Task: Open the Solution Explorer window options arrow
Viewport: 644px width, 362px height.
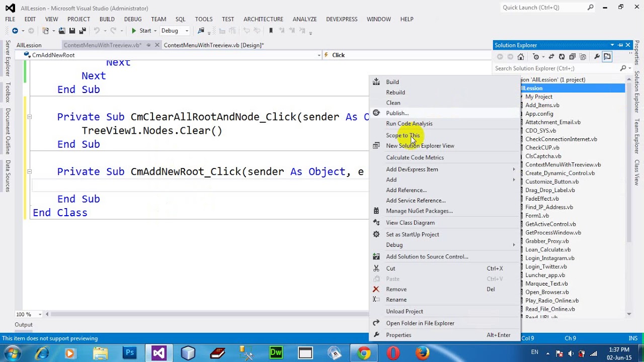Action: (612, 45)
